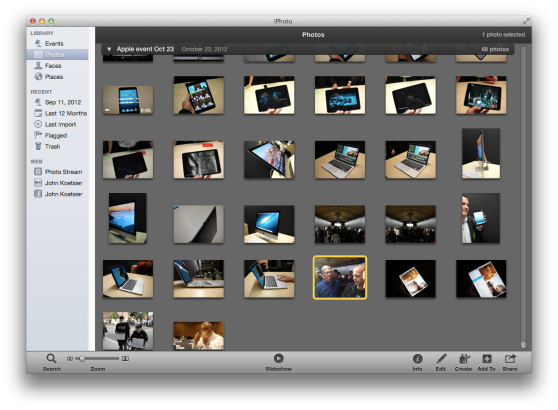Open the Flagged photos item

[56, 135]
